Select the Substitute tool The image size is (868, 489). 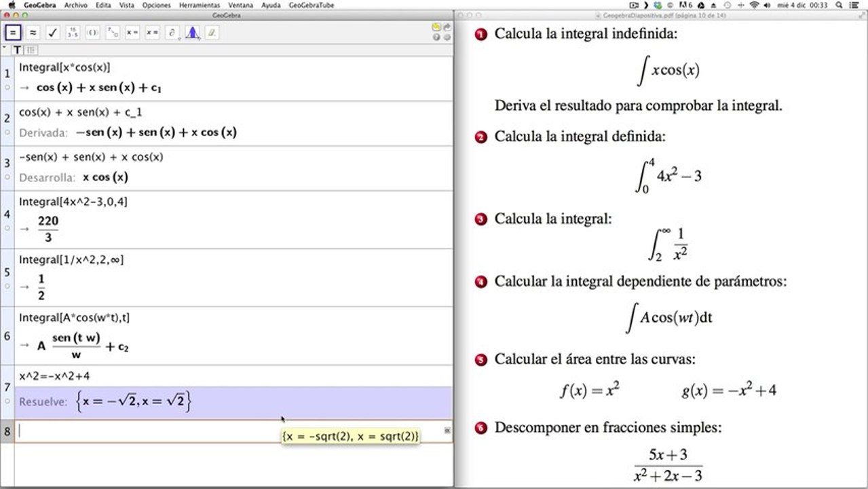[113, 32]
